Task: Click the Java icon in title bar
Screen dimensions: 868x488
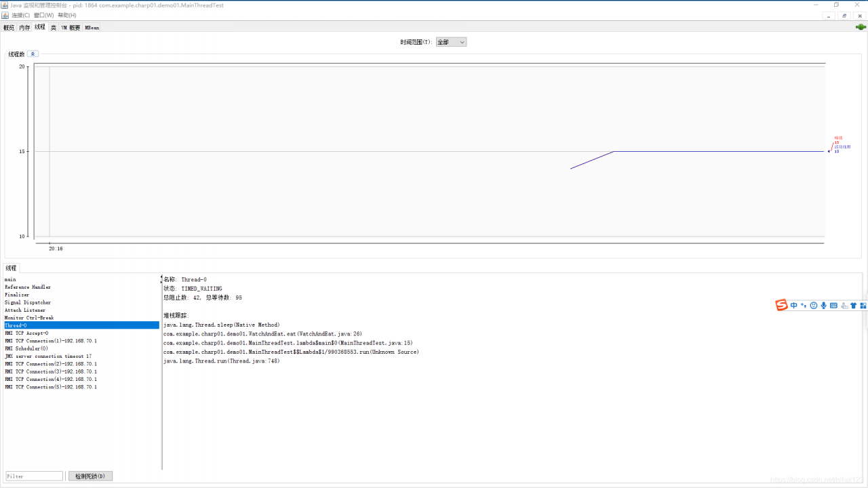Action: pyautogui.click(x=5, y=5)
